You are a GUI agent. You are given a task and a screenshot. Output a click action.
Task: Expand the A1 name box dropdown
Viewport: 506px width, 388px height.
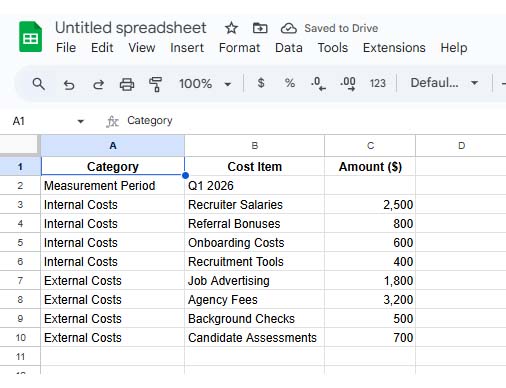(80, 121)
